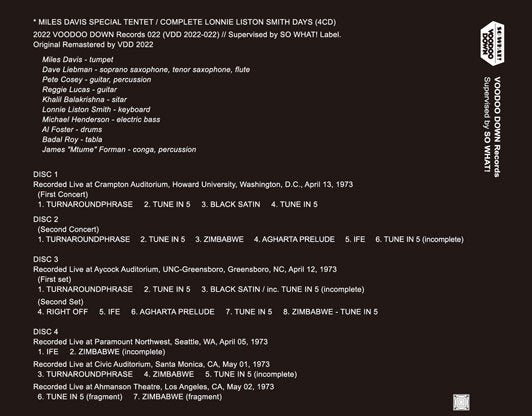This screenshot has height=416, width=532.
Task: Select the Miles Davis Special Tentet title line
Action: coord(185,22)
